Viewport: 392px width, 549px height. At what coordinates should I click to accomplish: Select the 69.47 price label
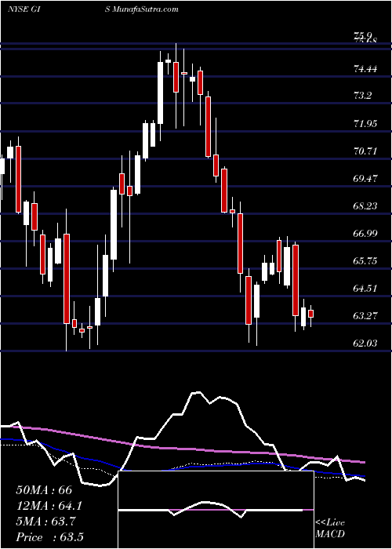pyautogui.click(x=365, y=179)
